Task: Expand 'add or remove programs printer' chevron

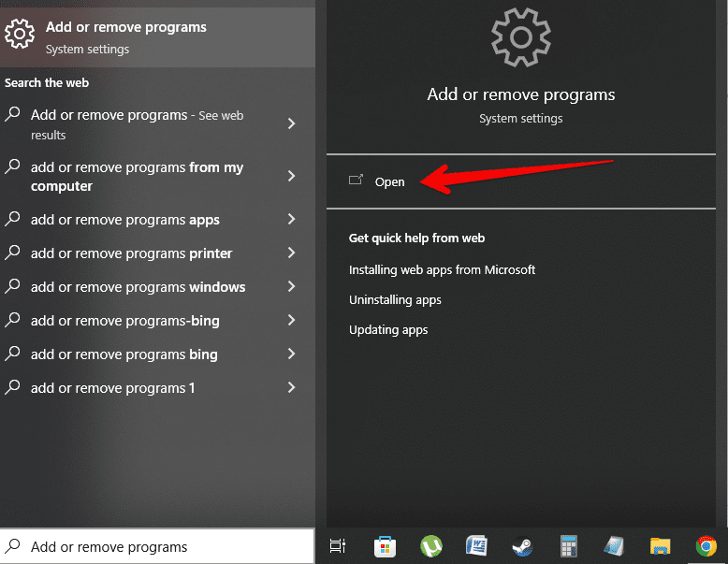Action: [x=291, y=253]
